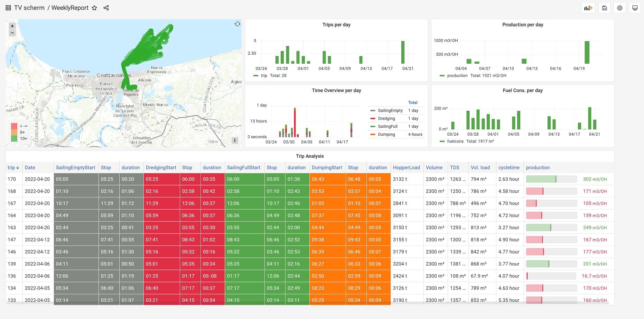Open the Trip Analysis panel title menu
The height and width of the screenshot is (319, 644).
point(310,156)
